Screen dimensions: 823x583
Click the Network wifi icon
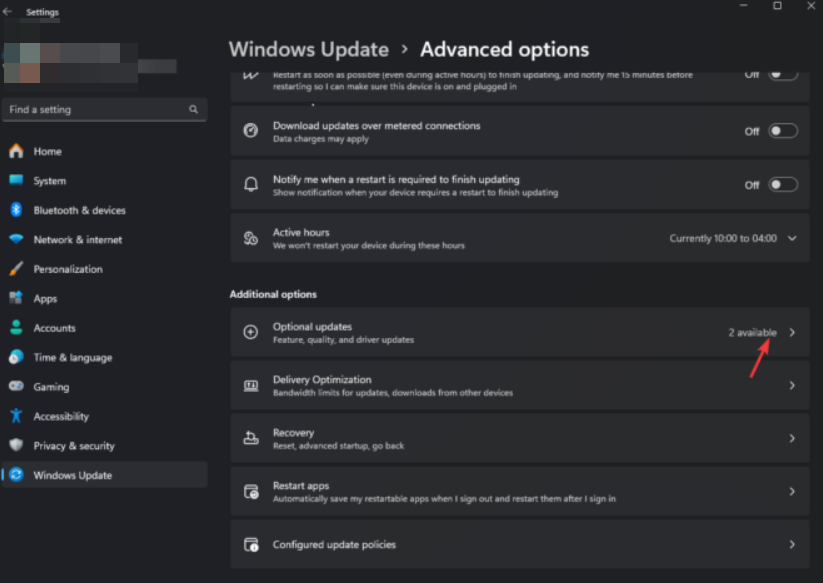(x=16, y=239)
